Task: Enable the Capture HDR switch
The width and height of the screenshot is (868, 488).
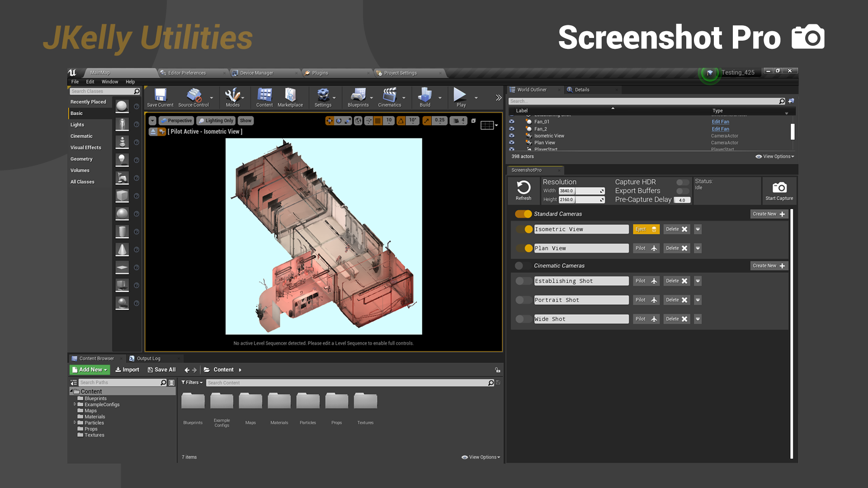Action: coord(683,182)
